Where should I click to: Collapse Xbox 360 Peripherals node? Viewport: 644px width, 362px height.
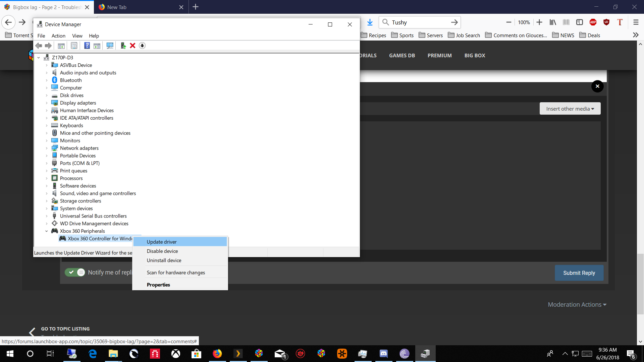(x=47, y=231)
